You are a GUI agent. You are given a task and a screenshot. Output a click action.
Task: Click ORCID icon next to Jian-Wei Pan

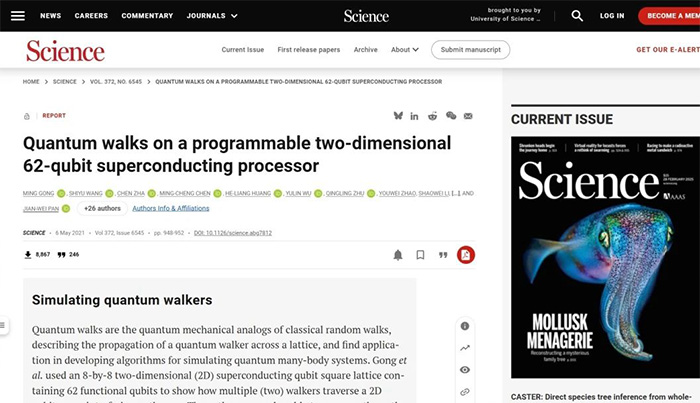pyautogui.click(x=66, y=208)
